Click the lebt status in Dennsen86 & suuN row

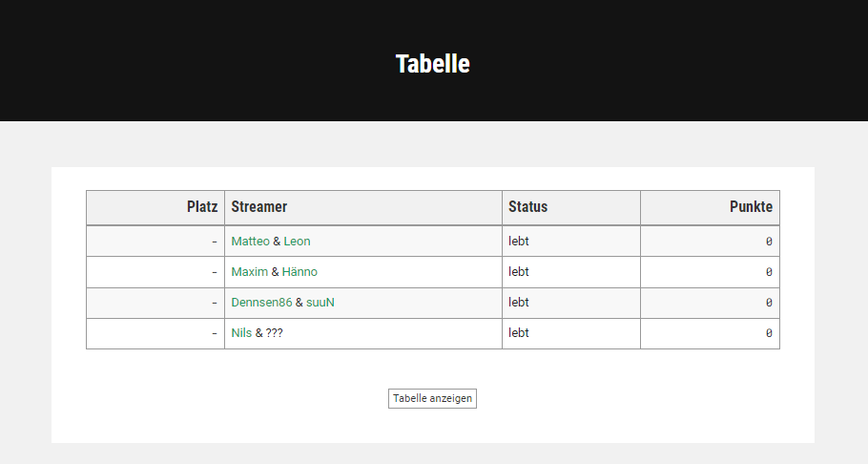coord(519,302)
